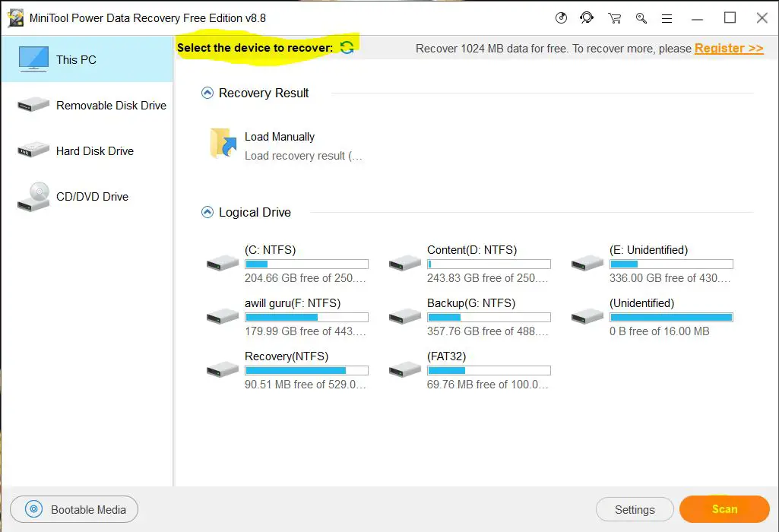Click the shopping cart icon
The image size is (779, 532).
(615, 18)
